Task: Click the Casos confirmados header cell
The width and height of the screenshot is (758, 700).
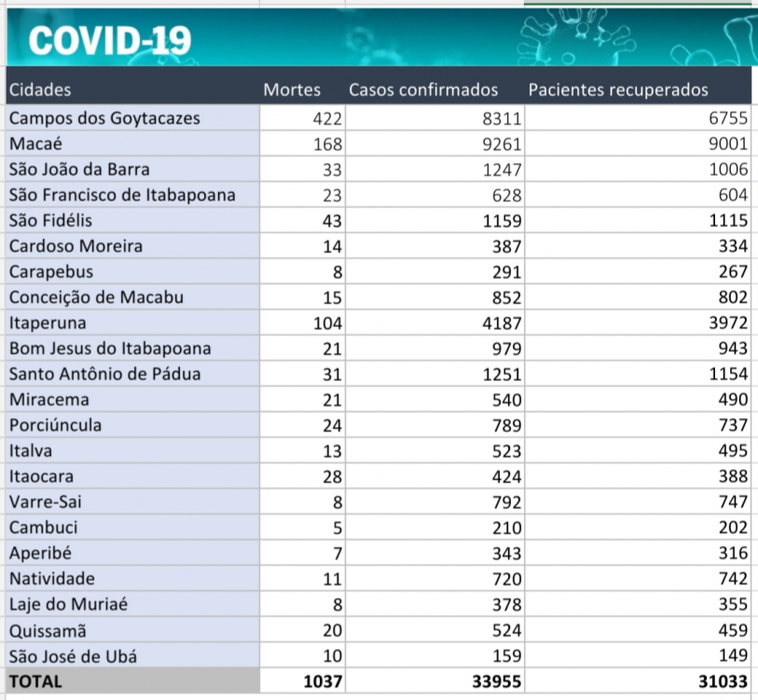Action: (423, 90)
